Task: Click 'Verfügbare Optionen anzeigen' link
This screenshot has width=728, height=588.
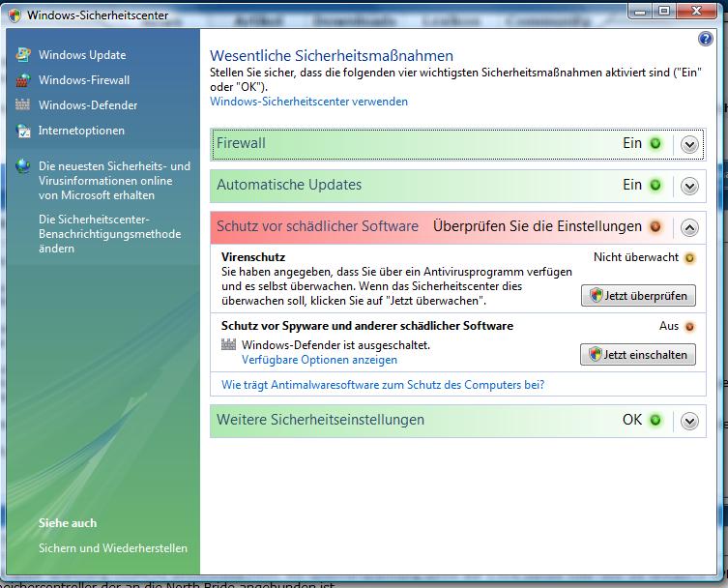Action: [319, 360]
